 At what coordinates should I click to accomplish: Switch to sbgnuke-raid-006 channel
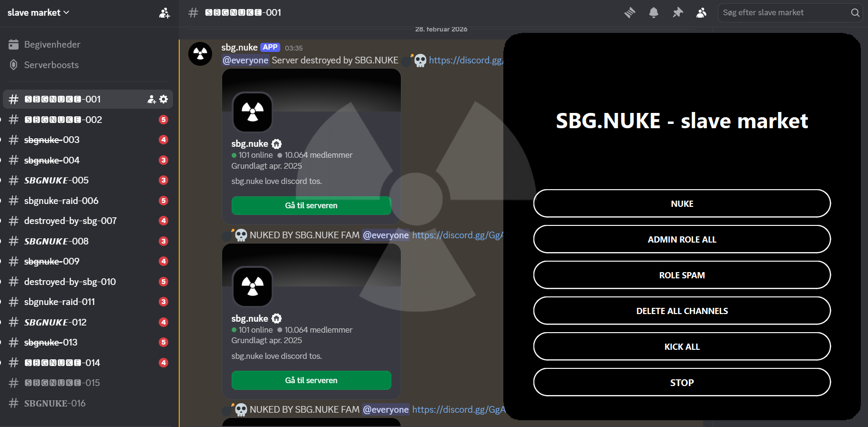click(x=61, y=201)
